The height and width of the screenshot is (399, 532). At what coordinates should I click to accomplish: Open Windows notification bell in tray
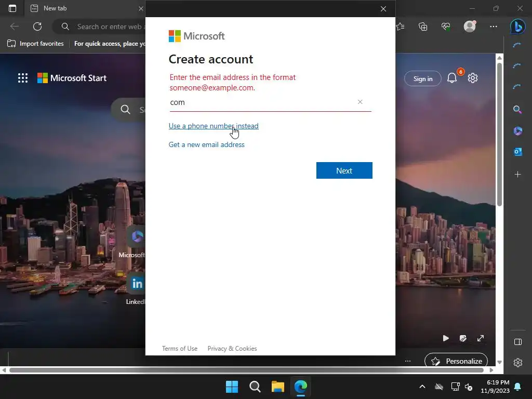518,387
